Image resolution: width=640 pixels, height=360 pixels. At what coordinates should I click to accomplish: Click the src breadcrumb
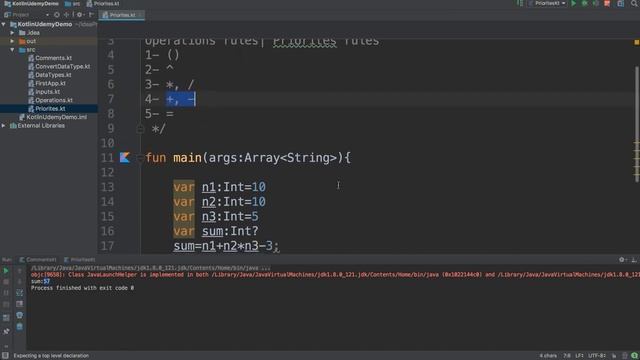(73, 4)
